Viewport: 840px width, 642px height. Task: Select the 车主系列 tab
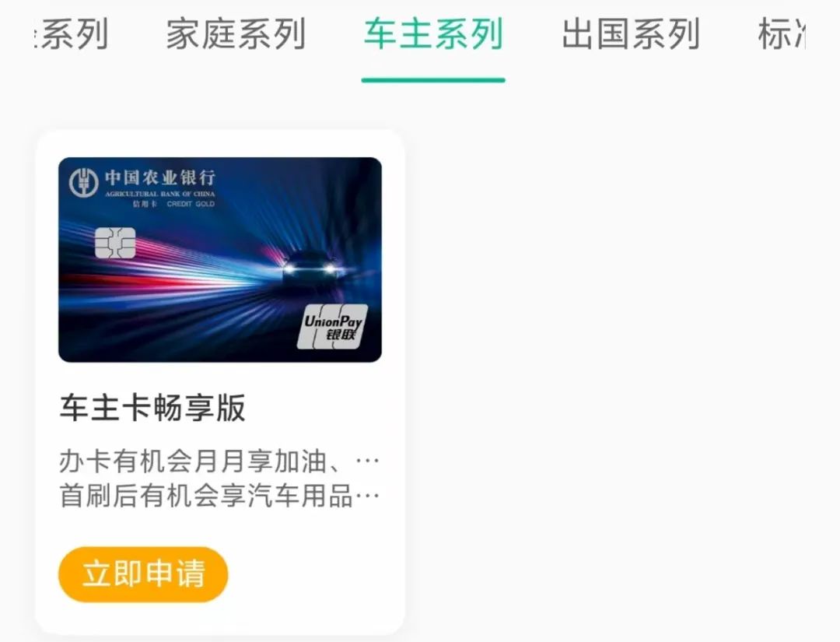click(x=433, y=33)
